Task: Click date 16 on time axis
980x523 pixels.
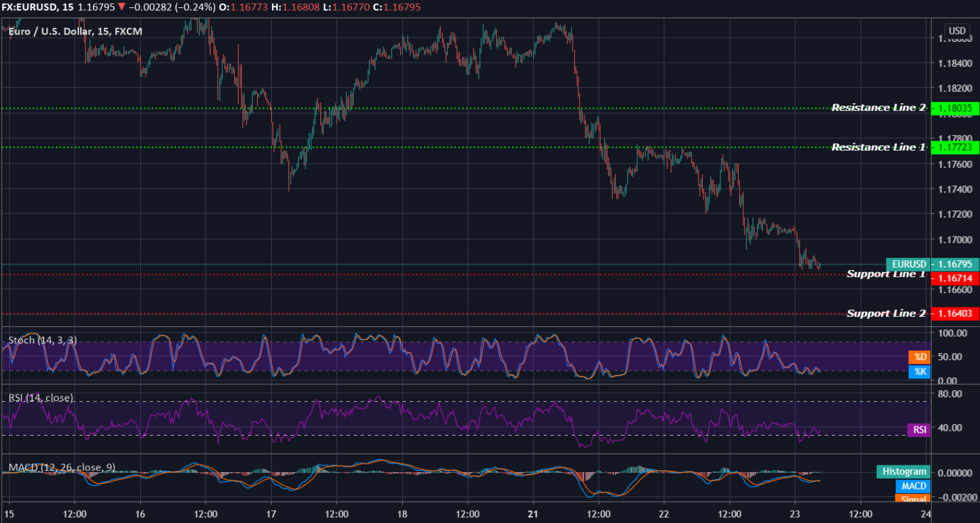Action: point(140,514)
